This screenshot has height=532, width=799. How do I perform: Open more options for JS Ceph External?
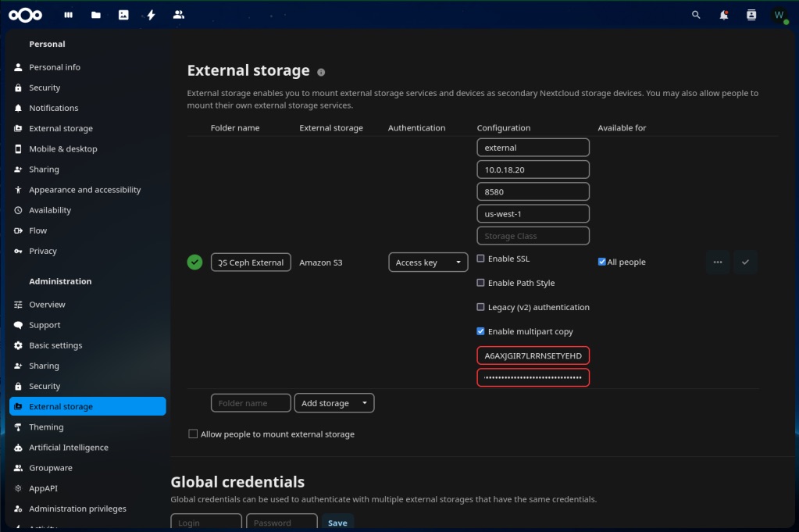(717, 262)
